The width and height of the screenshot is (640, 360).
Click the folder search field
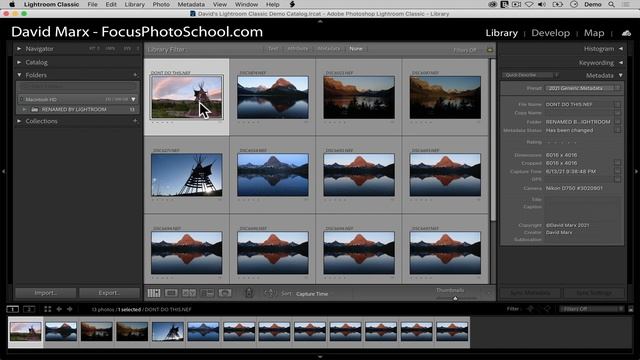point(77,87)
